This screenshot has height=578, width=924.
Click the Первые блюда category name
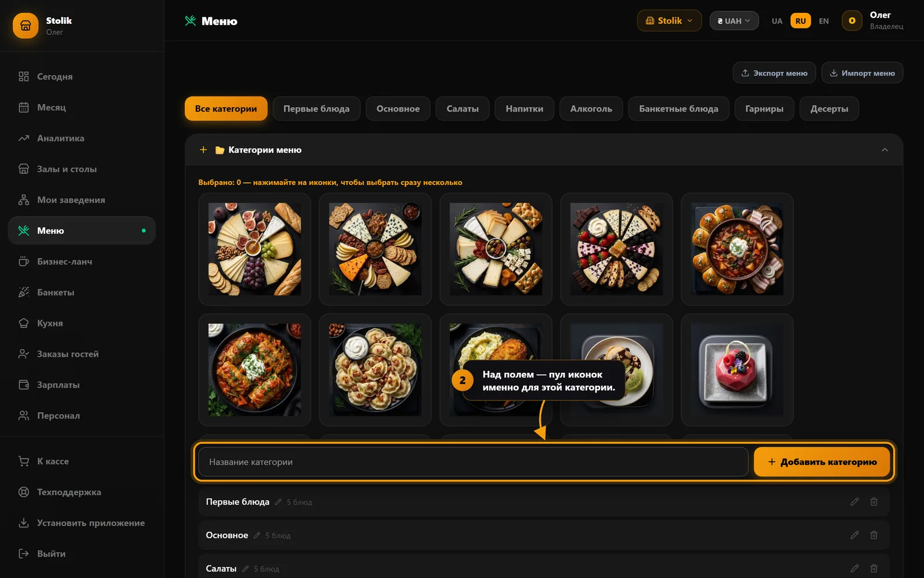237,502
